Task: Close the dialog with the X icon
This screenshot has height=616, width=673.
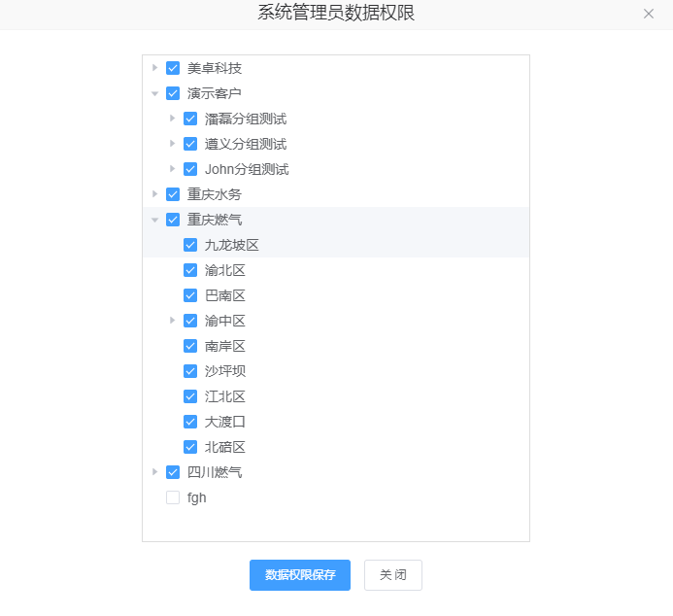Action: [649, 14]
